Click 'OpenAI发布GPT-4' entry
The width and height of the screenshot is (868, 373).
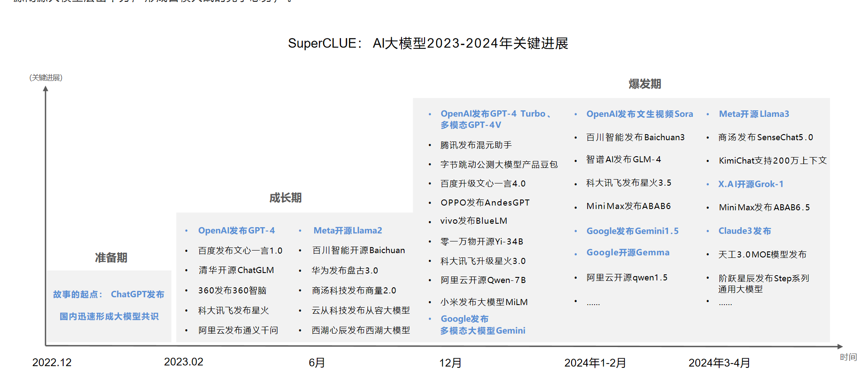[x=237, y=231]
